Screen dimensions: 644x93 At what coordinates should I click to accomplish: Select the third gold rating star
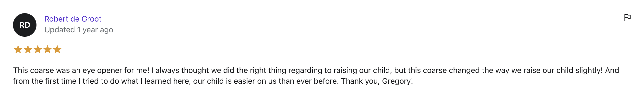[x=37, y=49]
